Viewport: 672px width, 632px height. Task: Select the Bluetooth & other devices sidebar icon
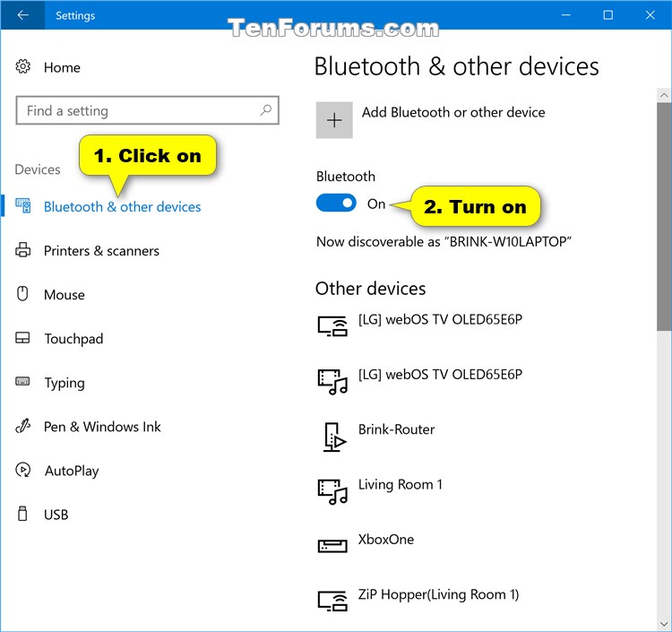23,206
